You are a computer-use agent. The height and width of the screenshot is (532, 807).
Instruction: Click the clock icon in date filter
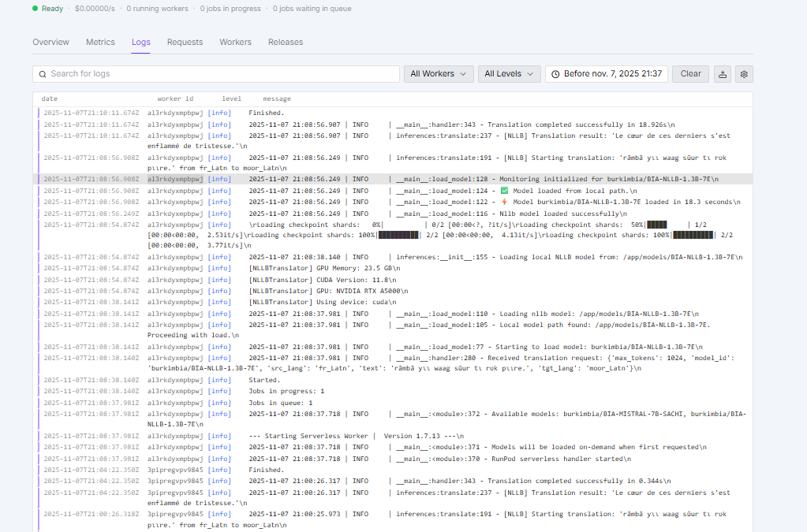555,74
